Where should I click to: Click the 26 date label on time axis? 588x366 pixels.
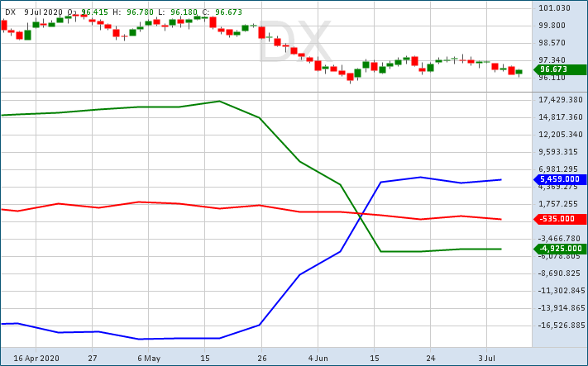click(262, 359)
